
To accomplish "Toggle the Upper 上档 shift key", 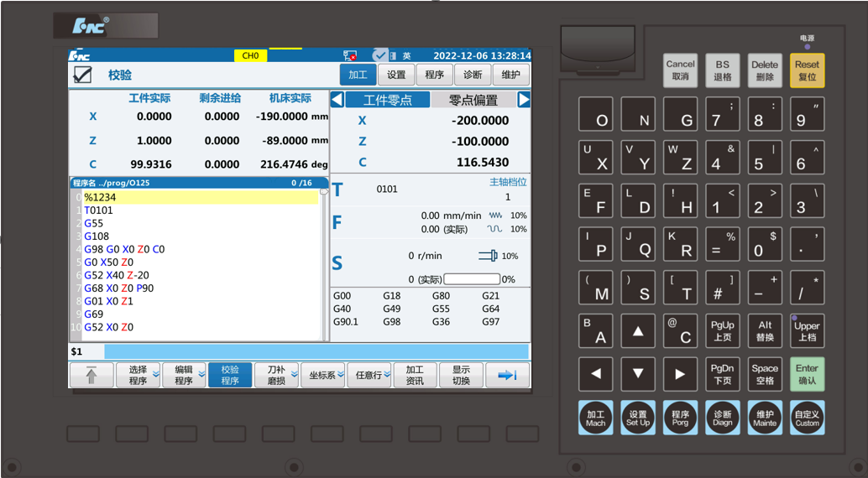I will click(x=806, y=330).
